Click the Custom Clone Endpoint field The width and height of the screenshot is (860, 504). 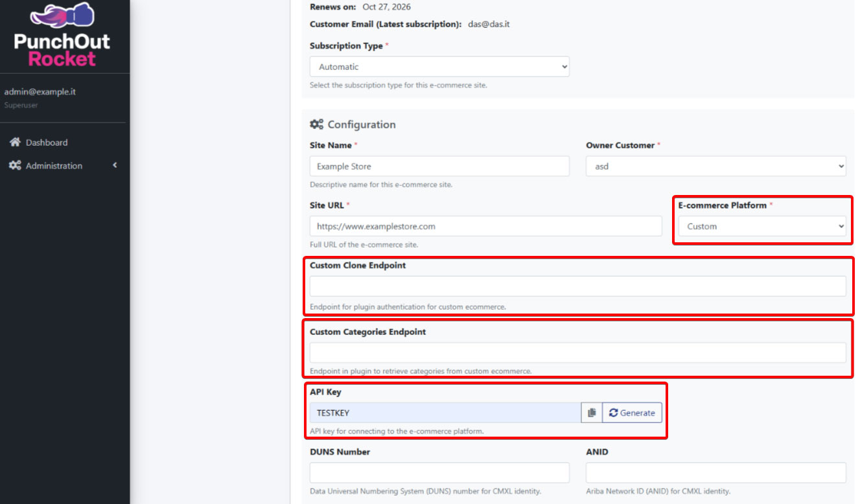[x=577, y=286]
